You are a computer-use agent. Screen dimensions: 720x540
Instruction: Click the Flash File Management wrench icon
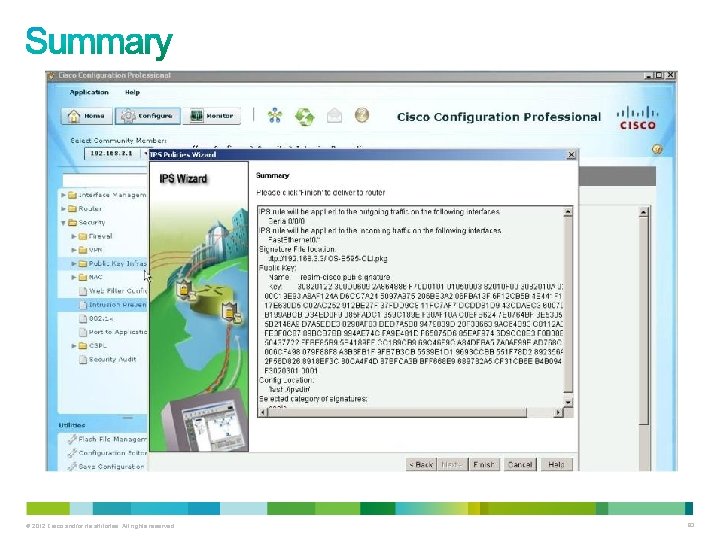coord(72,439)
